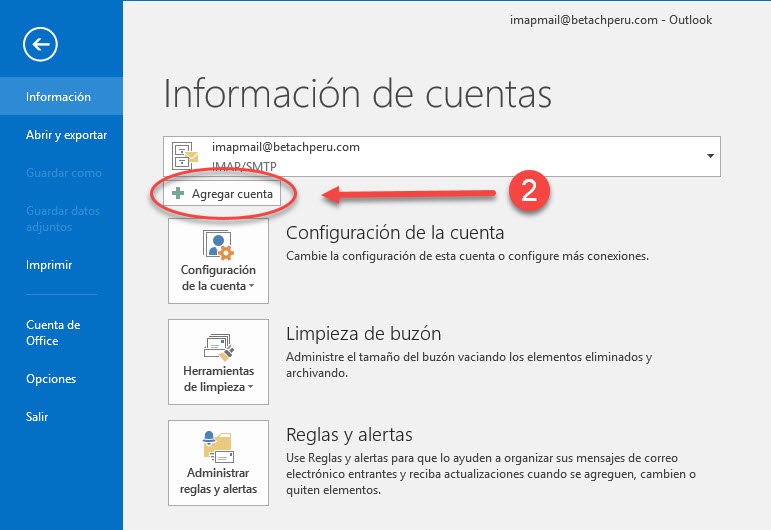Screen dimensions: 771x530
Task: Click the green plus icon beside Agregar cuenta
Action: tap(179, 194)
